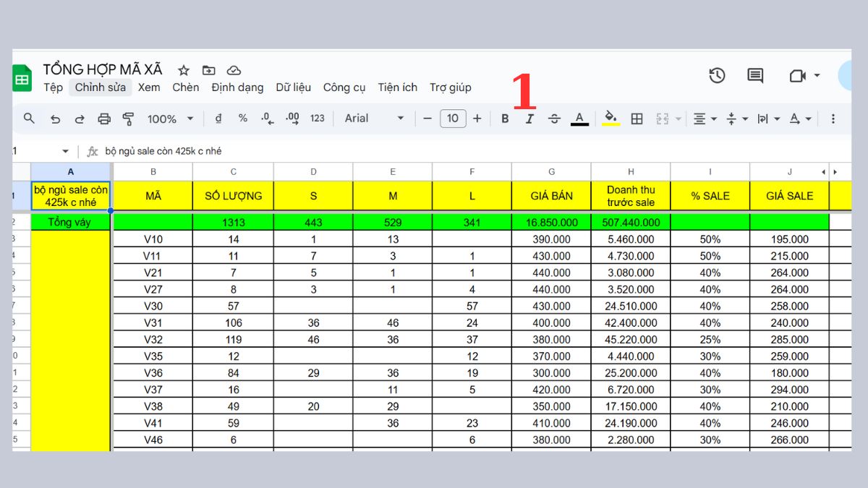Format as currency đ

(x=218, y=119)
